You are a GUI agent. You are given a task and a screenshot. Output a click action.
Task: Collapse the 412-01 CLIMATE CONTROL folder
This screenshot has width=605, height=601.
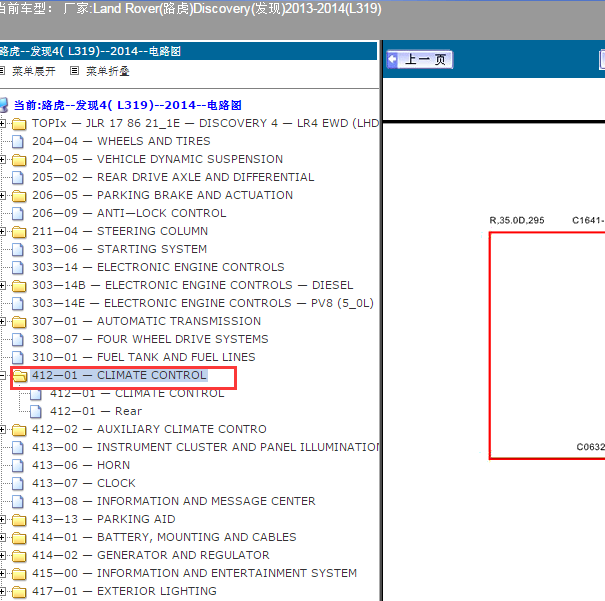point(2,375)
